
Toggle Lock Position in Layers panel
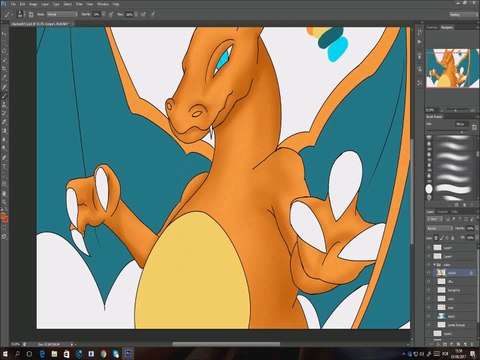pyautogui.click(x=447, y=238)
